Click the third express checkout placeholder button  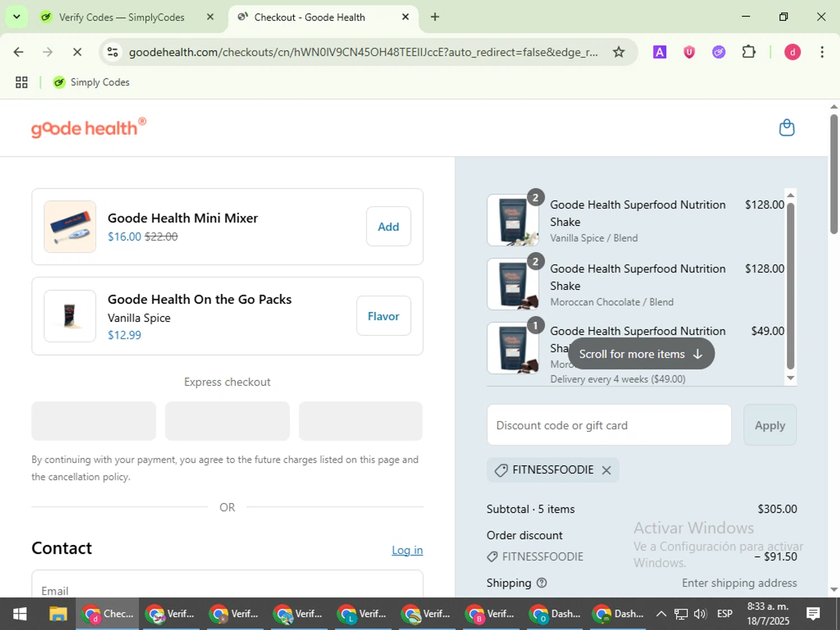(361, 421)
